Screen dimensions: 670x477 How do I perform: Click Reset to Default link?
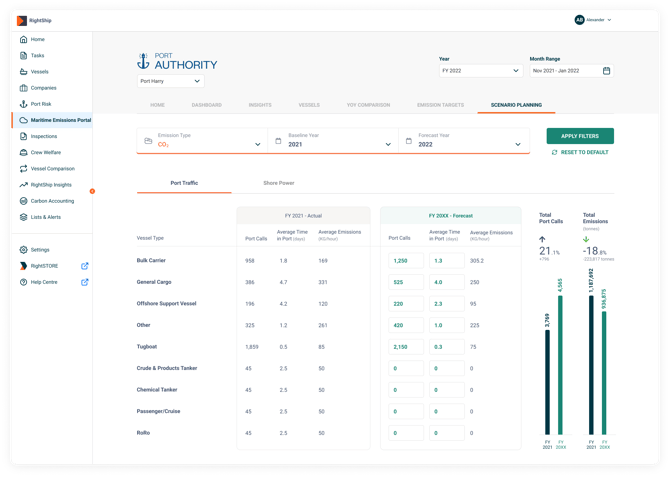580,152
